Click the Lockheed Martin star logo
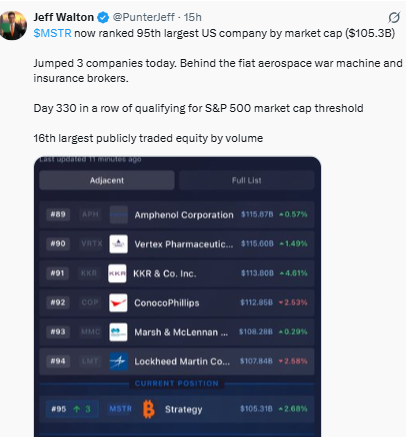Viewport: 406px width, 437px height. coord(118,361)
